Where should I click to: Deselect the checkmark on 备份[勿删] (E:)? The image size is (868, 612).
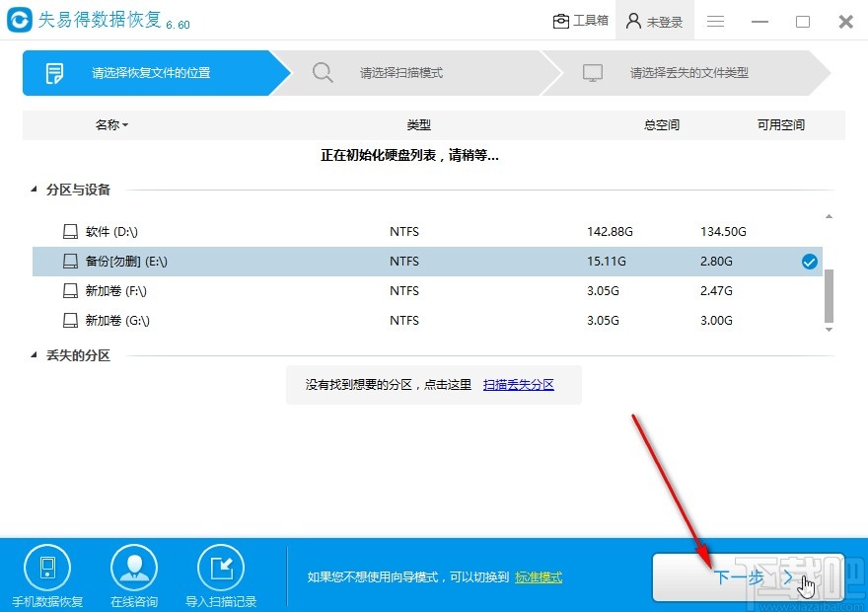809,261
